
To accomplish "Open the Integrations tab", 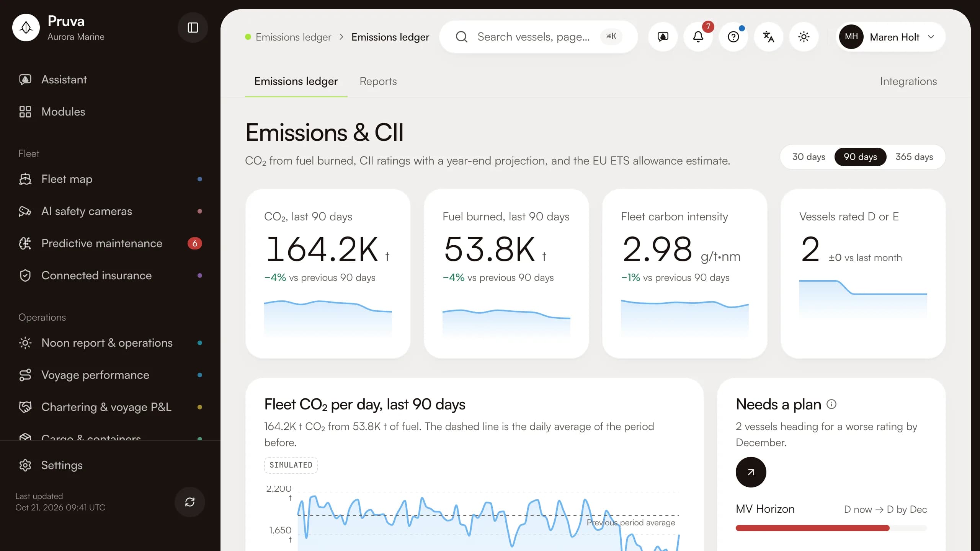I will coord(908,81).
